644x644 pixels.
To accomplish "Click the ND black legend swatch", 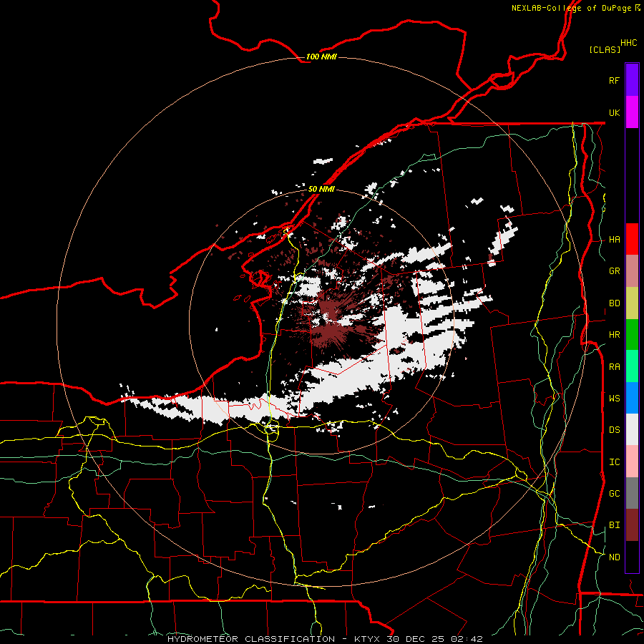I will 632,557.
